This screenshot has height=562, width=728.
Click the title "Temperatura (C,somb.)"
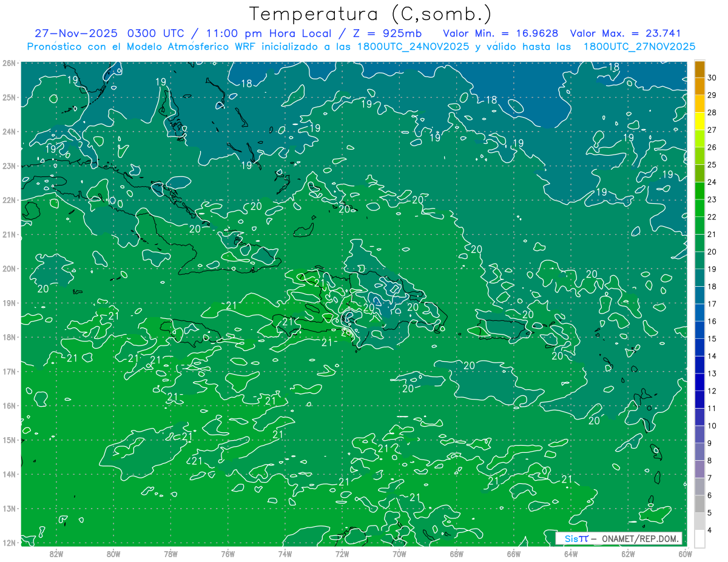coord(371,14)
